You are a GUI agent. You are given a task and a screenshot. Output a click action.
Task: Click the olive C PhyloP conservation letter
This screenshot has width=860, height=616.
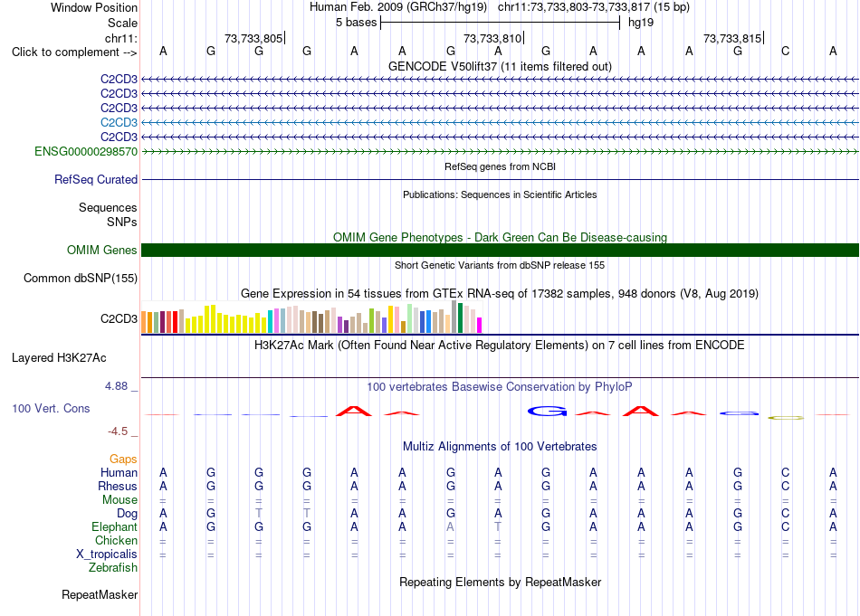click(786, 418)
